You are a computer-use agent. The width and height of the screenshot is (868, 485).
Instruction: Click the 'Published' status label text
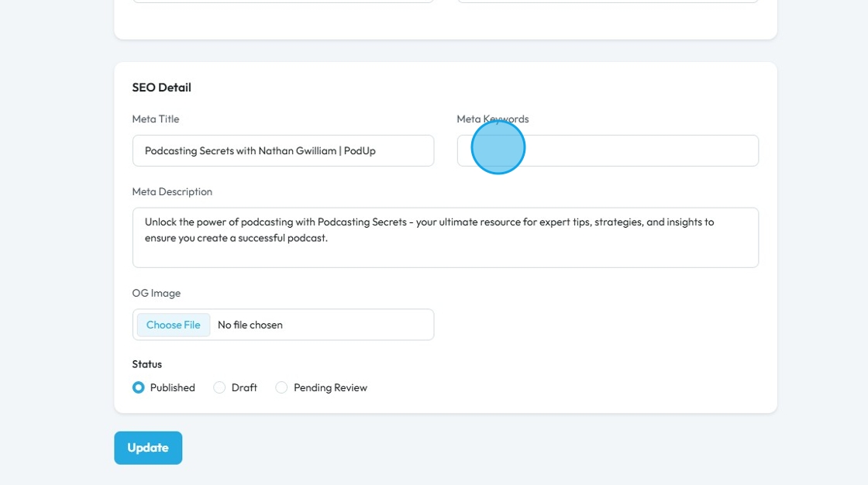click(x=172, y=387)
